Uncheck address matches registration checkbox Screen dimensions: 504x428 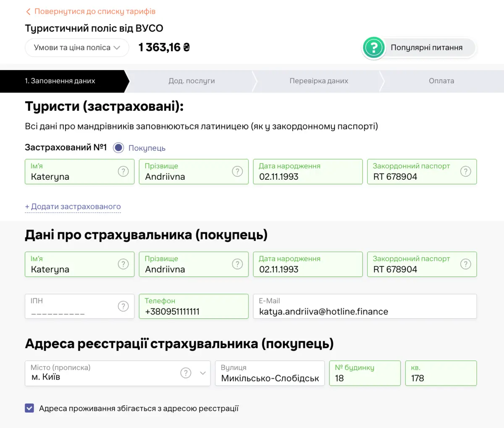pos(29,408)
